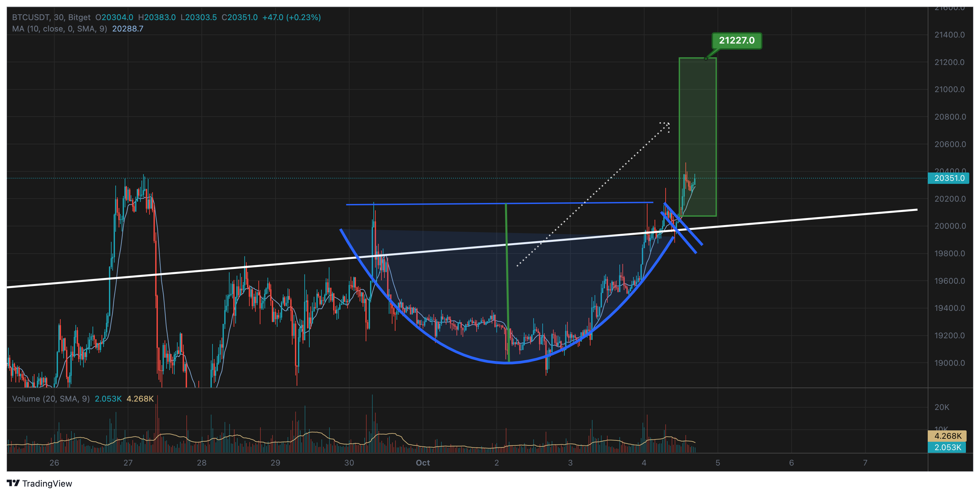Click the 19400.0 price axis label
Image resolution: width=980 pixels, height=495 pixels.
coord(949,308)
